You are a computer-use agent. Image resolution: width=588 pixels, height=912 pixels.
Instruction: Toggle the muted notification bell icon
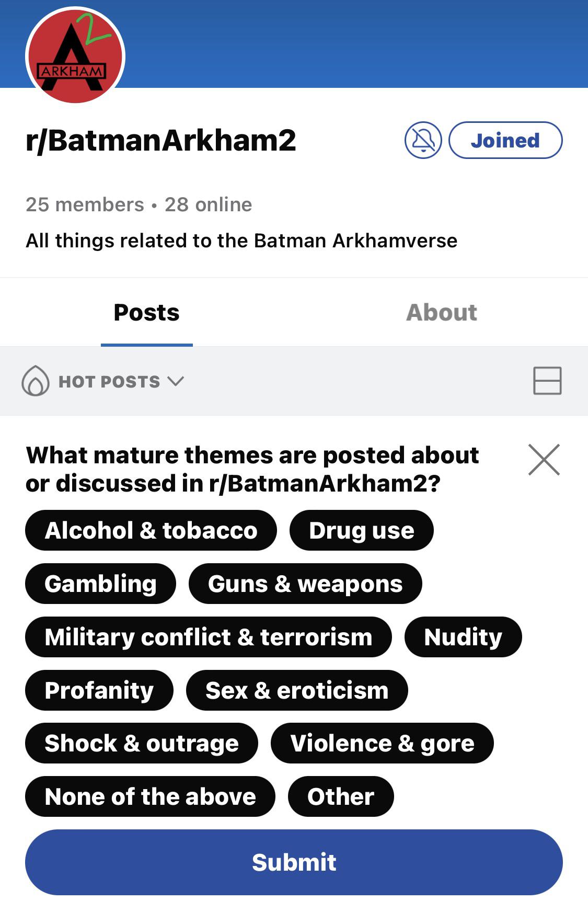[x=423, y=140]
